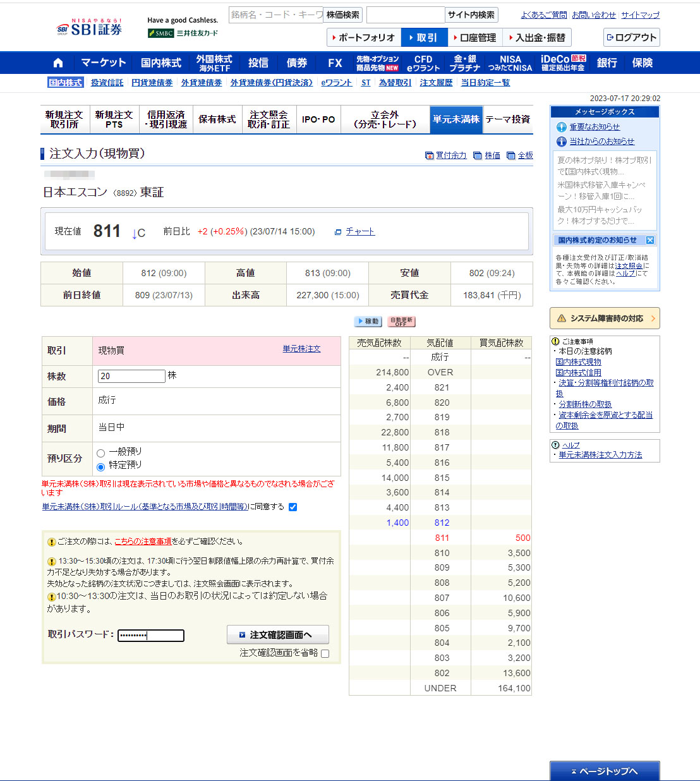Expand the システム障害時の対応 banner
Screen dimensions: 700x781
click(x=605, y=318)
